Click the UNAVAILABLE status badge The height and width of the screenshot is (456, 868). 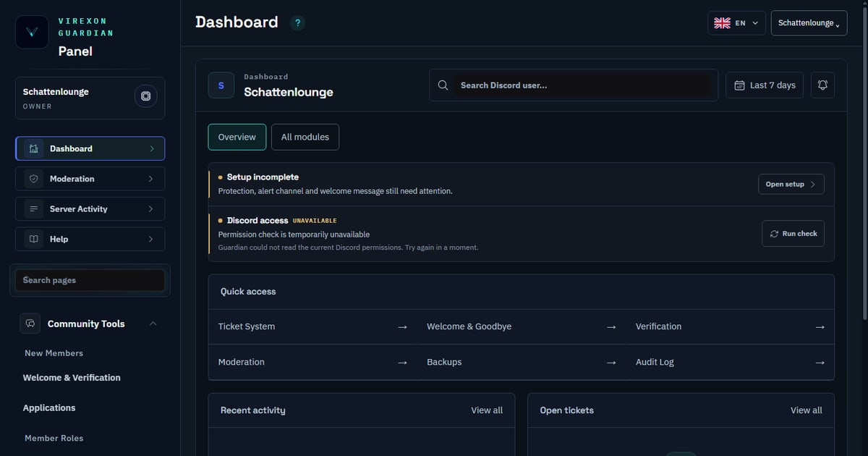click(315, 221)
